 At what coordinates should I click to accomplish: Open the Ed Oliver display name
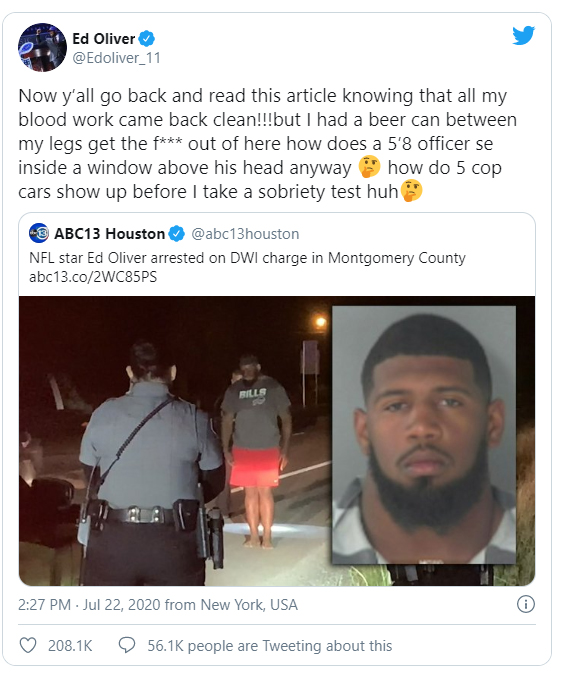[104, 39]
